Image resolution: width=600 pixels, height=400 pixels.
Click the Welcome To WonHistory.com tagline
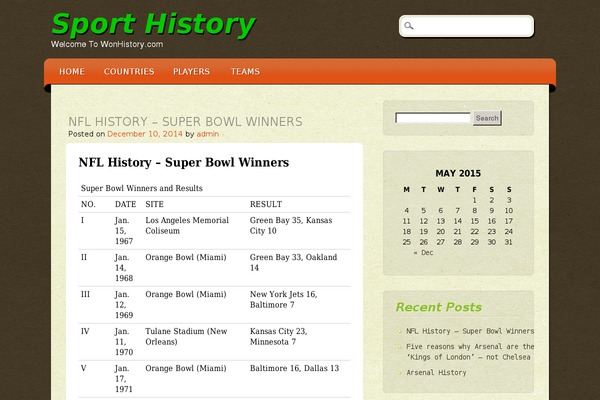107,44
